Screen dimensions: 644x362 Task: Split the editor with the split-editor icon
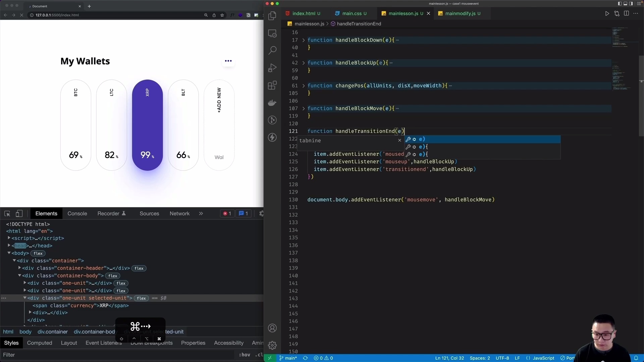point(627,13)
